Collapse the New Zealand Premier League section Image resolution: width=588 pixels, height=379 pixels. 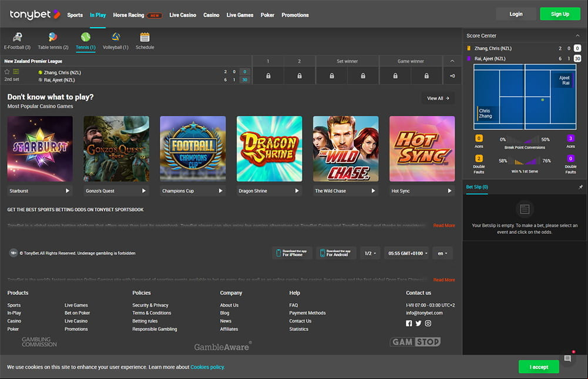pyautogui.click(x=452, y=61)
